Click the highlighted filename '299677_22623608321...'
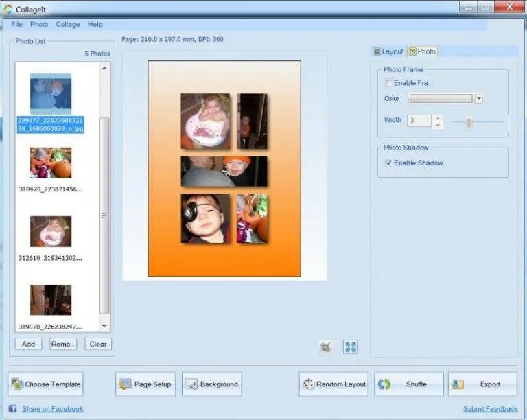Screen dimensions: 527x420 tap(50, 125)
